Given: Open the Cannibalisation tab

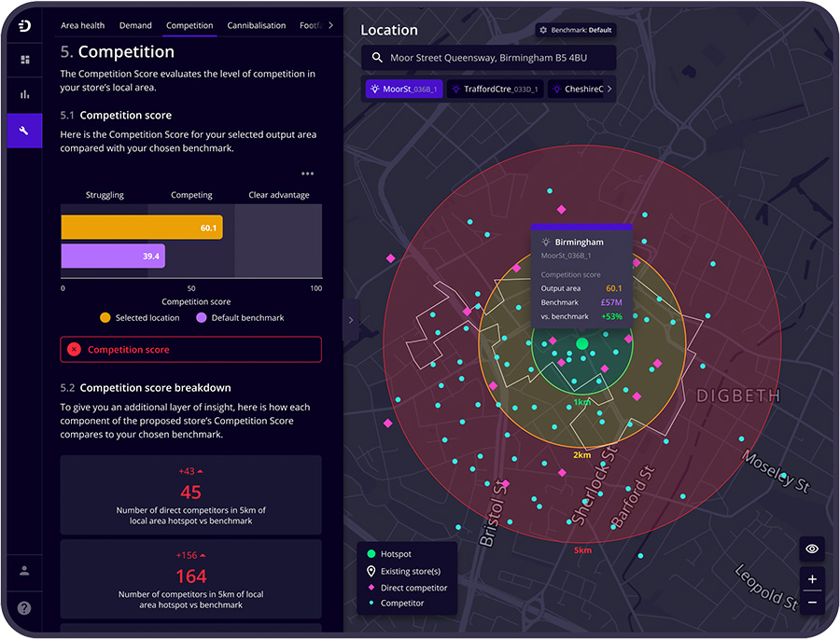Looking at the screenshot, I should tap(257, 25).
